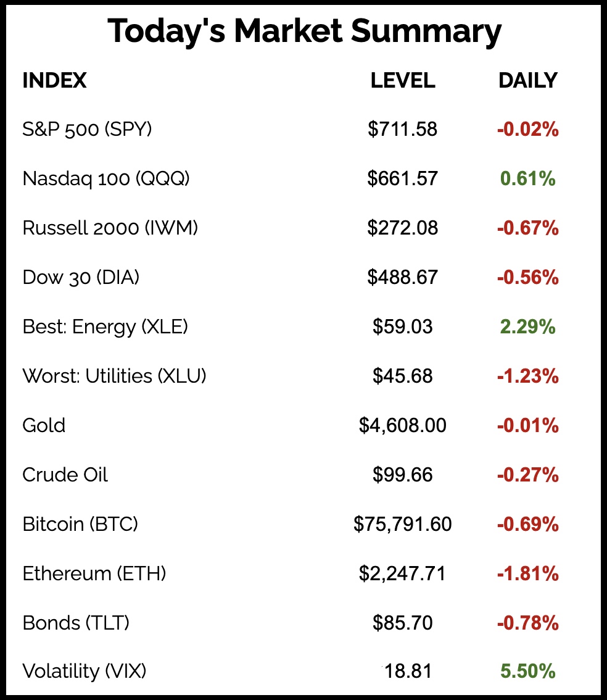Select the INDEX column header
607x700 pixels.
click(54, 80)
